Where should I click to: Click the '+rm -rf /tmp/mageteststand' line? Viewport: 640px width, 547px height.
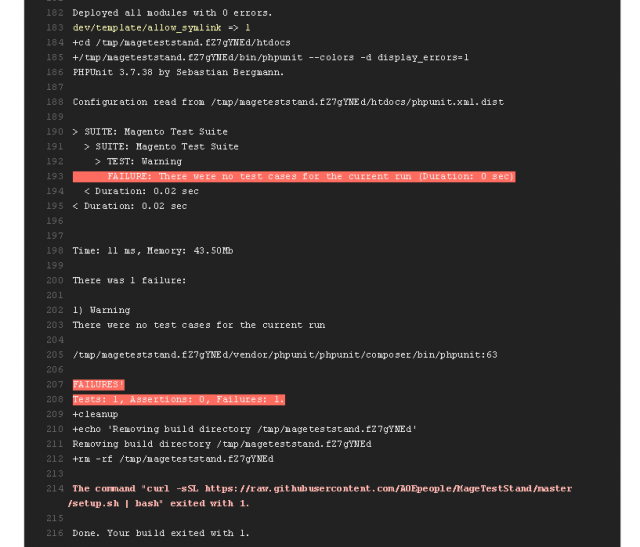pyautogui.click(x=173, y=459)
